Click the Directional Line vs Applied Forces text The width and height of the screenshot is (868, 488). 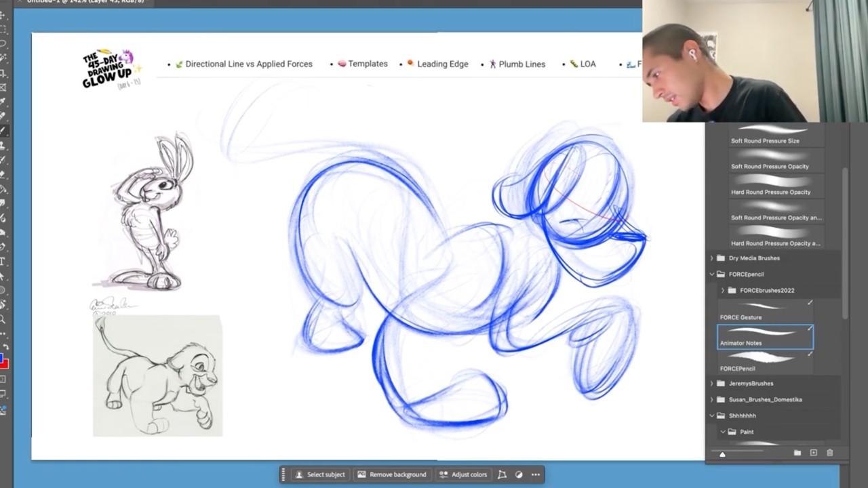[x=249, y=64]
